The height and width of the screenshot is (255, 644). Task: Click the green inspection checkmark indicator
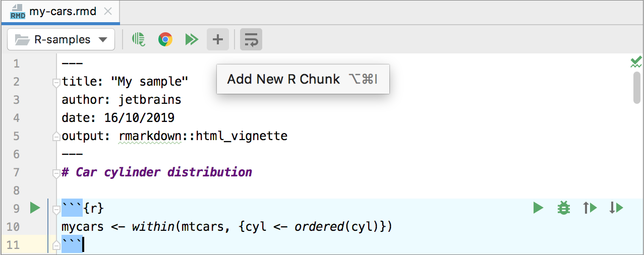[x=635, y=63]
